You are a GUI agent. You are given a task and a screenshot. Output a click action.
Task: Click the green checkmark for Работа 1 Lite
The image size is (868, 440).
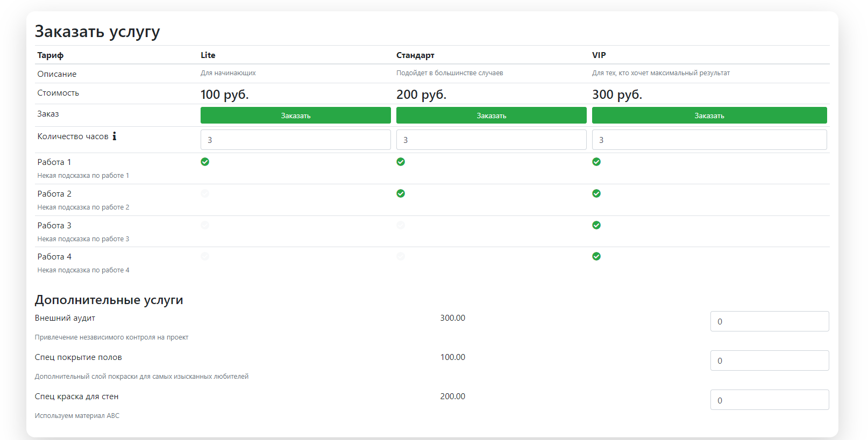205,162
